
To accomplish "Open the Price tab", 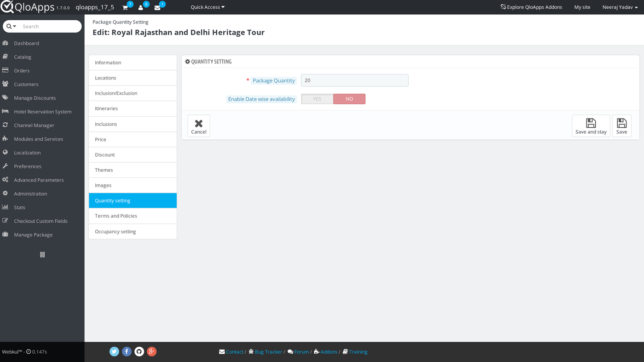I will point(133,139).
